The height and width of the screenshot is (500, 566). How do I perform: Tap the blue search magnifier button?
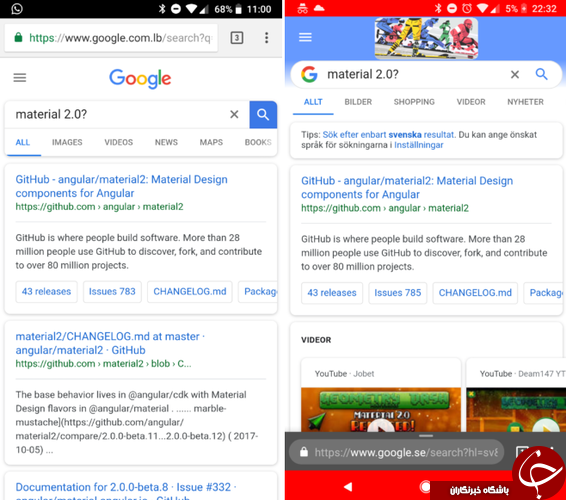pyautogui.click(x=263, y=115)
